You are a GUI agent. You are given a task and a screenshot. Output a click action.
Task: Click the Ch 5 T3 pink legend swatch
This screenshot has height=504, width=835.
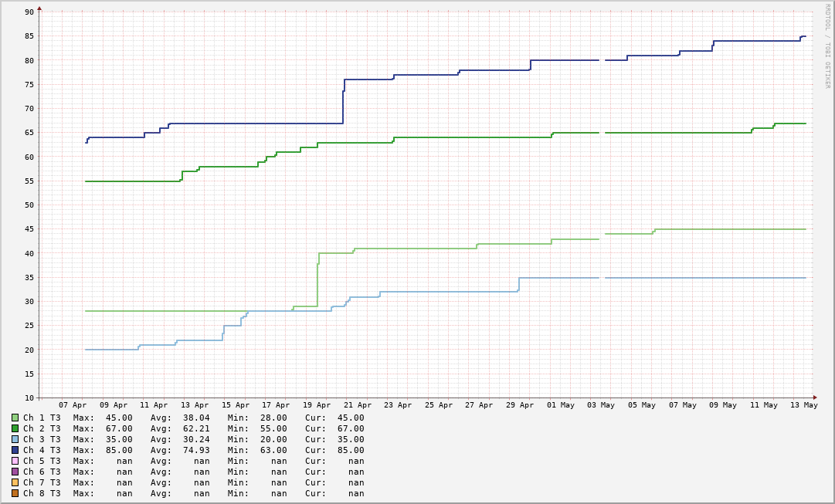tap(15, 461)
